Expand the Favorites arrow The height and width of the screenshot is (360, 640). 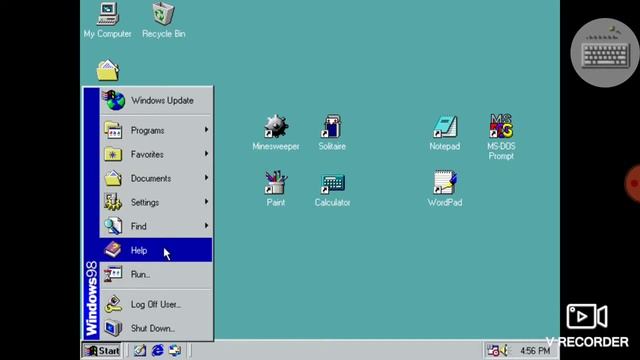[x=207, y=153]
